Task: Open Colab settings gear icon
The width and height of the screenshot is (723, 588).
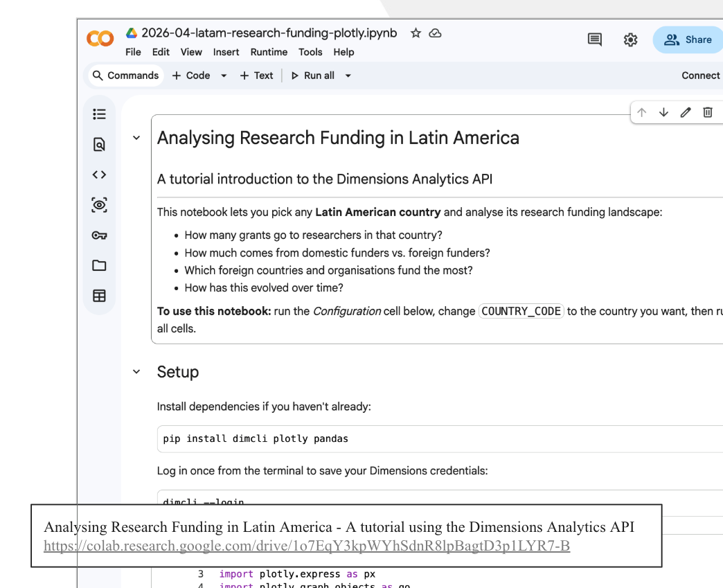Action: pyautogui.click(x=630, y=40)
